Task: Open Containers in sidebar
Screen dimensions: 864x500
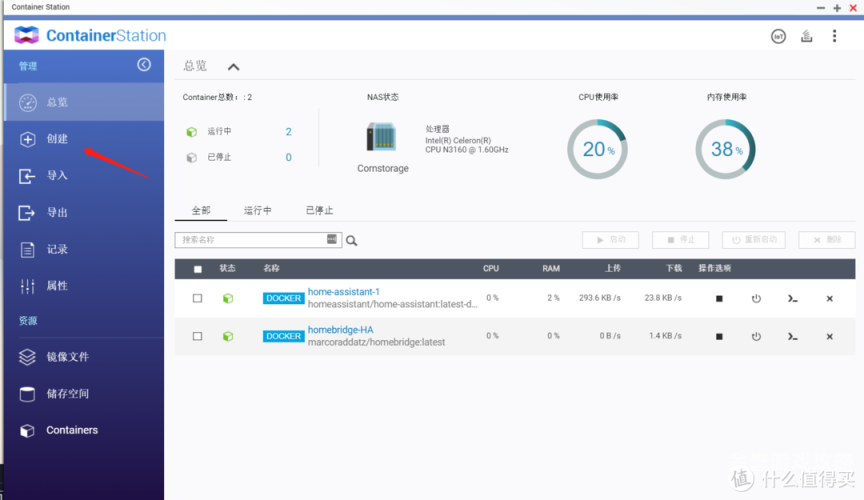Action: click(x=84, y=430)
